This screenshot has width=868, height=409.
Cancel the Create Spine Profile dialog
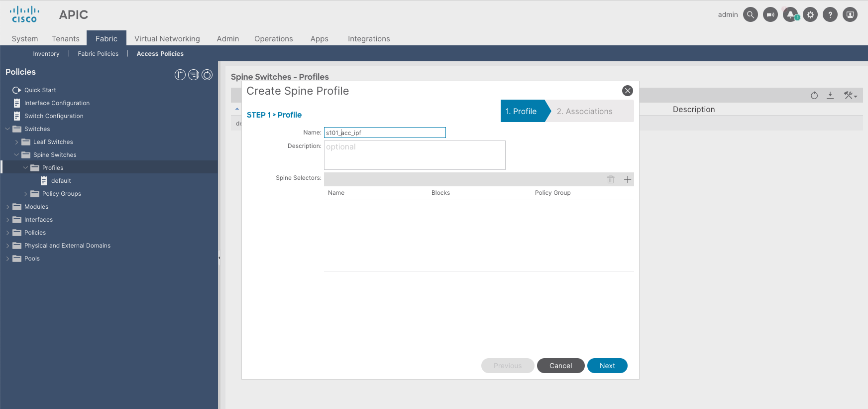coord(560,366)
